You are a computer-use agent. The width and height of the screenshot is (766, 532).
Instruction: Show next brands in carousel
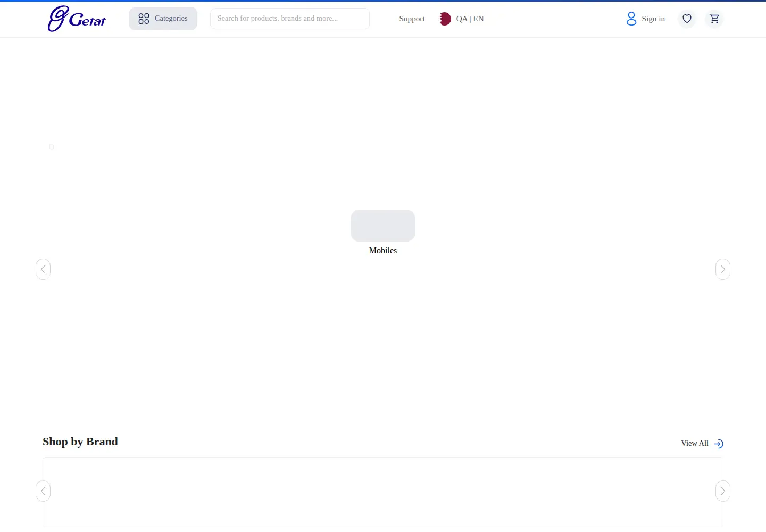tap(723, 491)
